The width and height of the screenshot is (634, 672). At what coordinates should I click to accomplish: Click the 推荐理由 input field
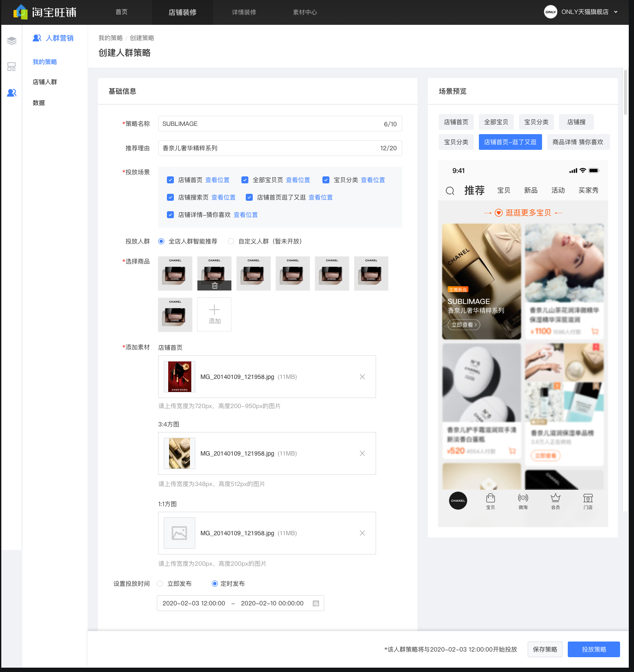280,148
